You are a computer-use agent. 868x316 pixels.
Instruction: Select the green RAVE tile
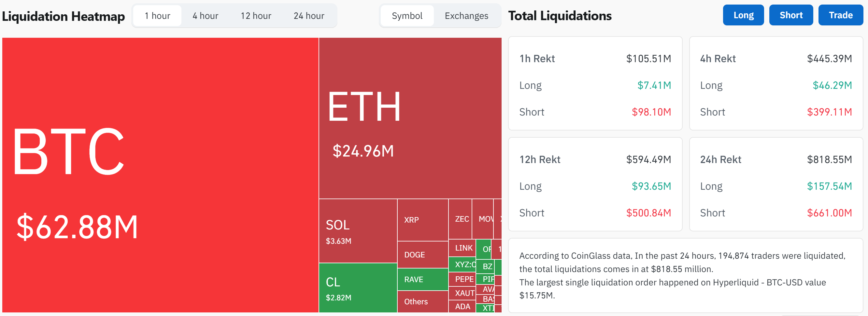click(422, 279)
